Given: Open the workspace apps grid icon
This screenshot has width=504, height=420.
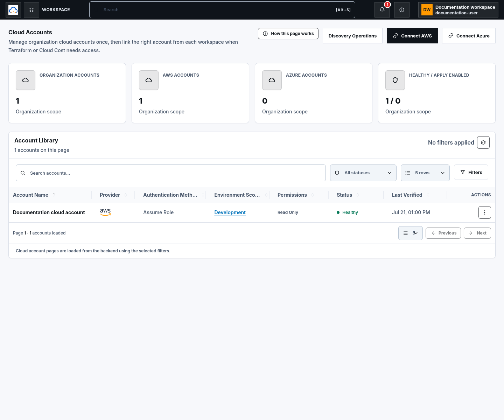Looking at the screenshot, I should click(31, 10).
